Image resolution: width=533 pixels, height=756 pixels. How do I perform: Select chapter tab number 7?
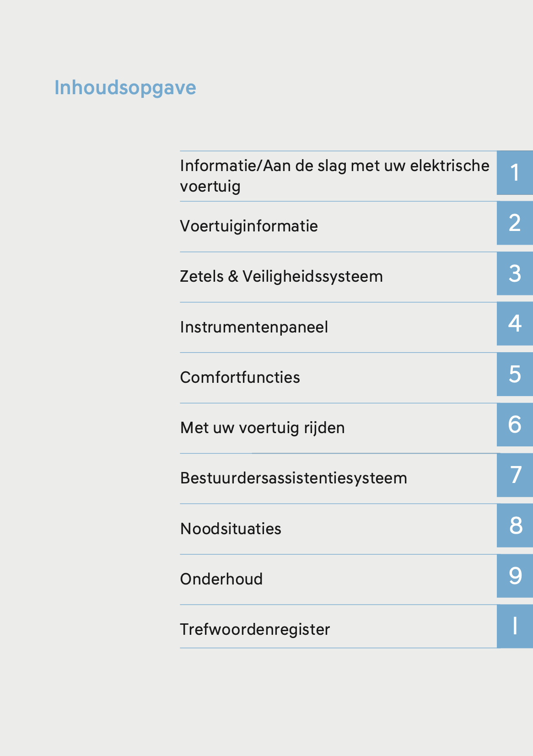pos(515,475)
